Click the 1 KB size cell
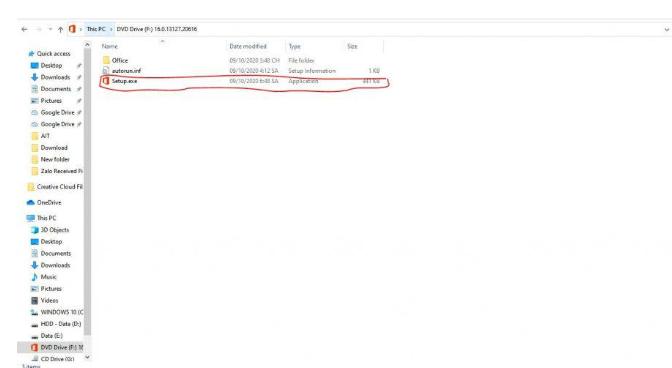This screenshot has height=368, width=672. [374, 71]
